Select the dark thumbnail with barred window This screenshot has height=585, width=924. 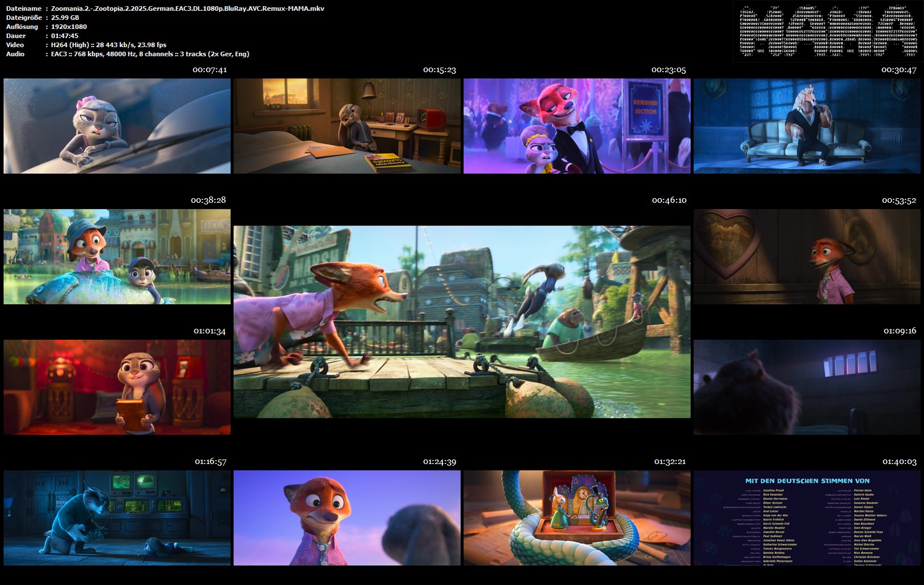pyautogui.click(x=807, y=387)
